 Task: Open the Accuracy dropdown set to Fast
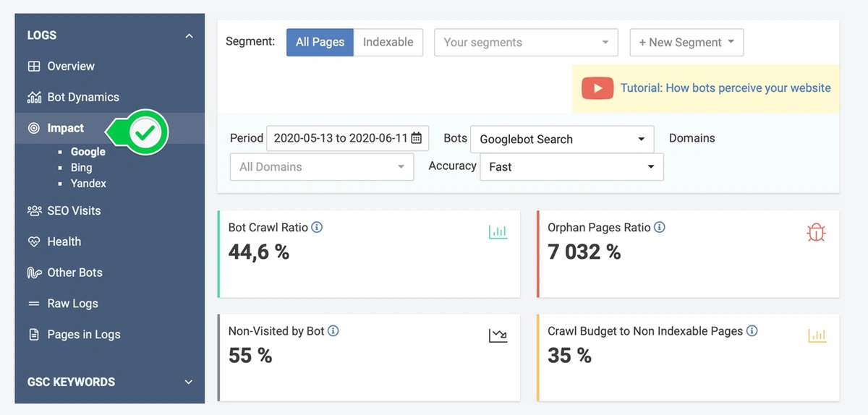tap(571, 167)
